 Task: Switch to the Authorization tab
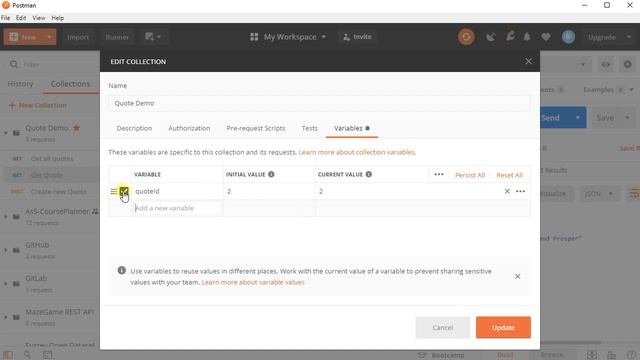189,128
